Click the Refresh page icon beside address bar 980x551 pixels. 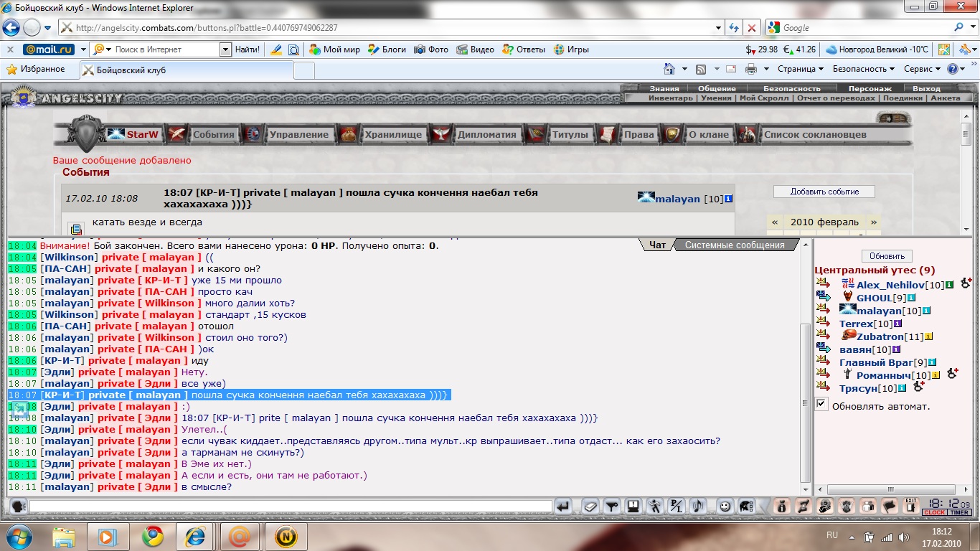click(x=734, y=28)
